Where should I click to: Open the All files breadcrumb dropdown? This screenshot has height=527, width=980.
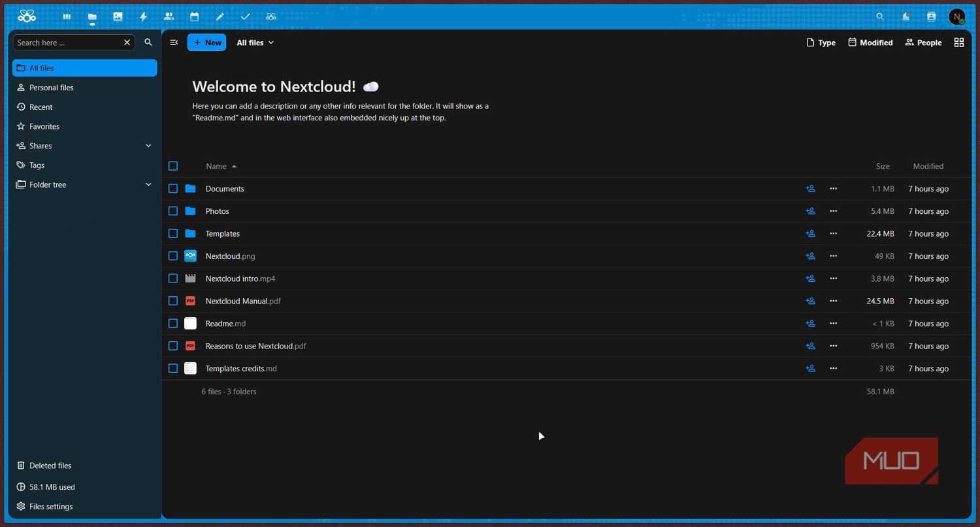click(255, 42)
